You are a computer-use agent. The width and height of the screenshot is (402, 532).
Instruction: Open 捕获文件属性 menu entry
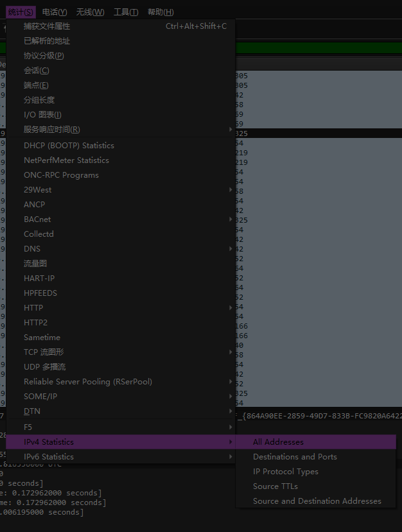tap(47, 26)
